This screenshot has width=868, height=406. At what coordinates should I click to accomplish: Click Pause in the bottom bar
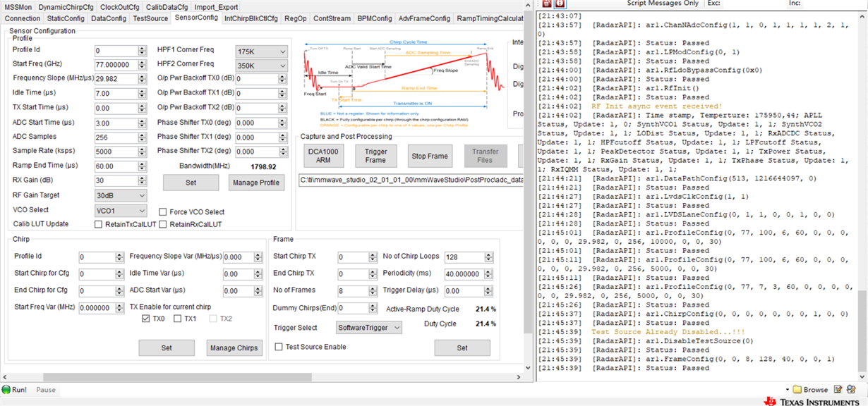(x=46, y=390)
